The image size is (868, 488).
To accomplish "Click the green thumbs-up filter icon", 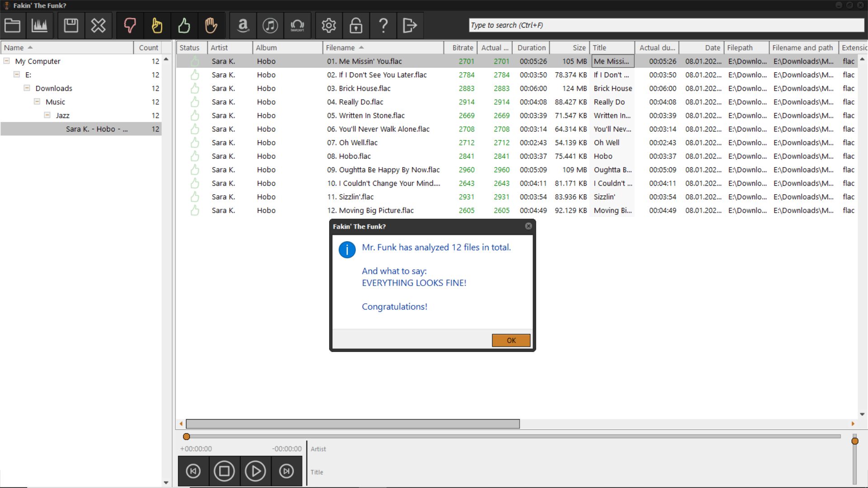I will pyautogui.click(x=184, y=25).
